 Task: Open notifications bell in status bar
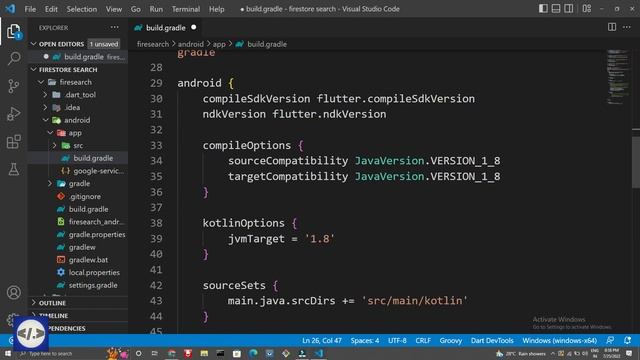tap(627, 340)
